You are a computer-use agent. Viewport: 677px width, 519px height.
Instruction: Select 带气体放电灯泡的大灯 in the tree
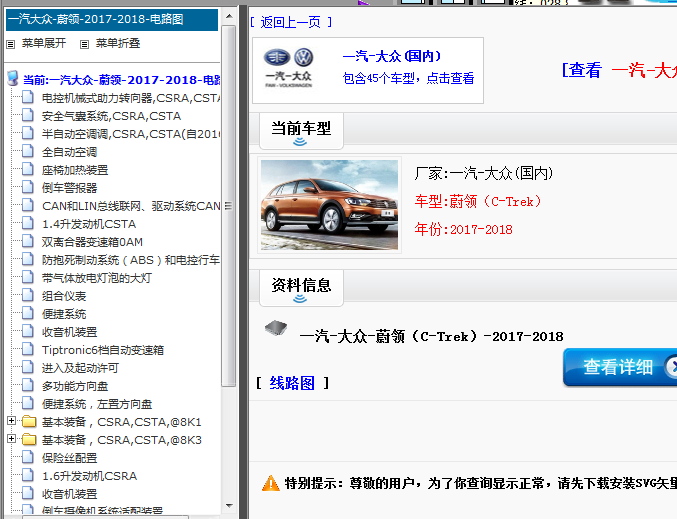click(97, 278)
